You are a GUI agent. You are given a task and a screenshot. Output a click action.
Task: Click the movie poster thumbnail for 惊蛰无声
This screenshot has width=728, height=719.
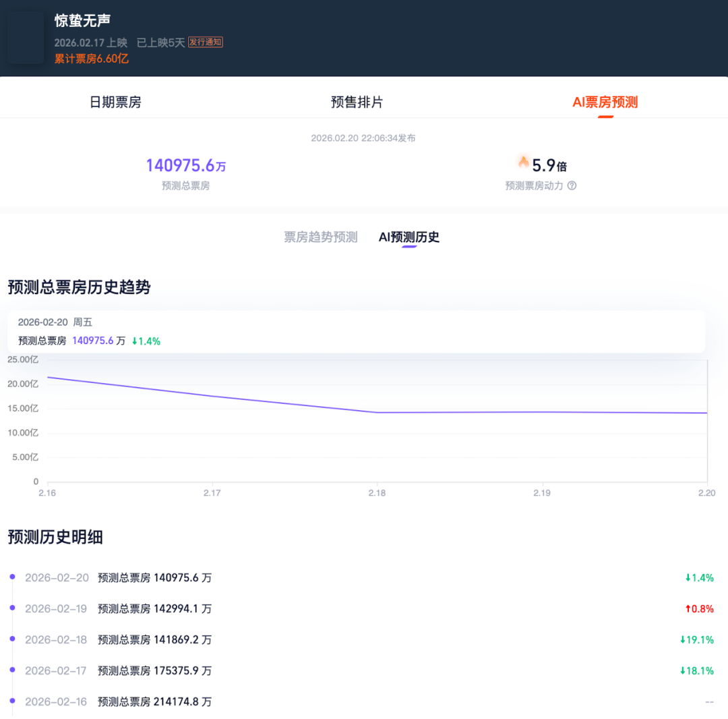click(26, 38)
